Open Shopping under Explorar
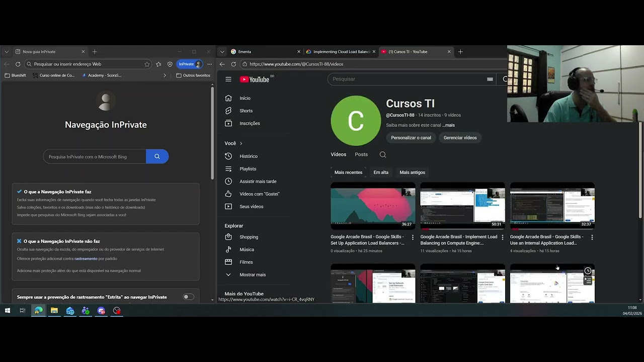 249,237
